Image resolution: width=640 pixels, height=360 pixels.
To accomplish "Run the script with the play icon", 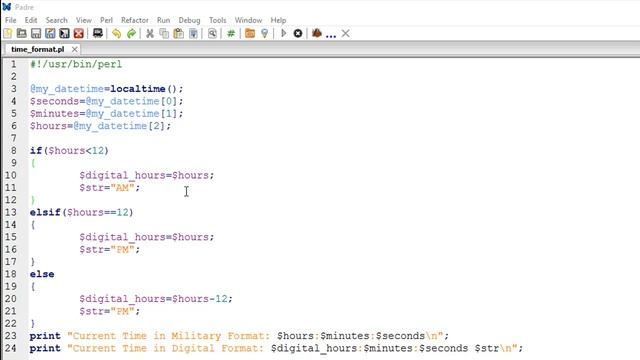I will 283,33.
